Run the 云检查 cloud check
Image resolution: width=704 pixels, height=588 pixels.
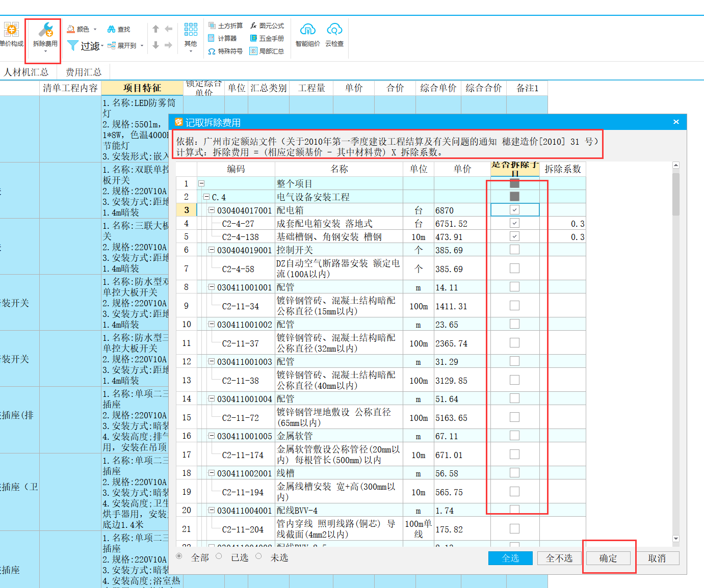[334, 34]
